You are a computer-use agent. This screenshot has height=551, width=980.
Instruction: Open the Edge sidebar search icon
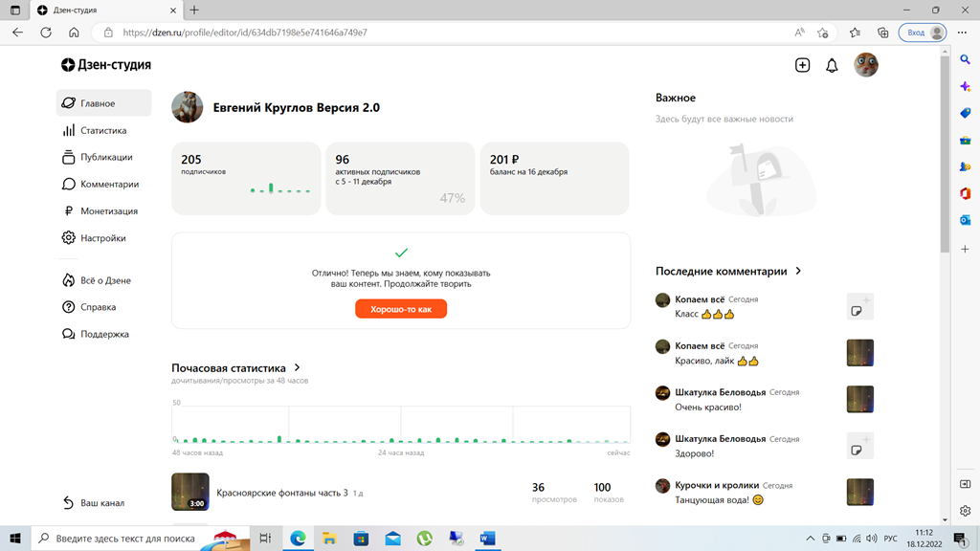(965, 60)
